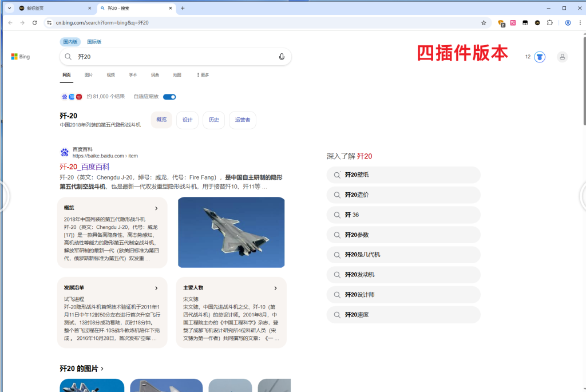Open the tab search dropdown arrow

point(9,8)
